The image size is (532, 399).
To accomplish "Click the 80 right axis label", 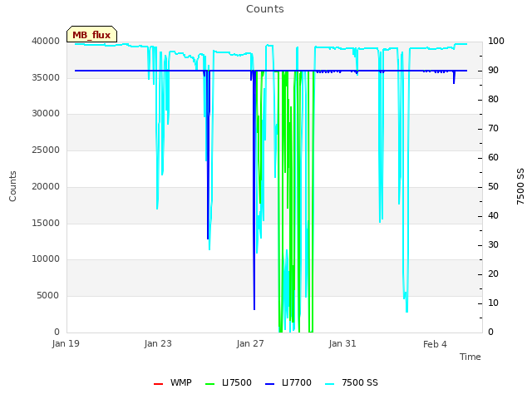I will [x=493, y=99].
